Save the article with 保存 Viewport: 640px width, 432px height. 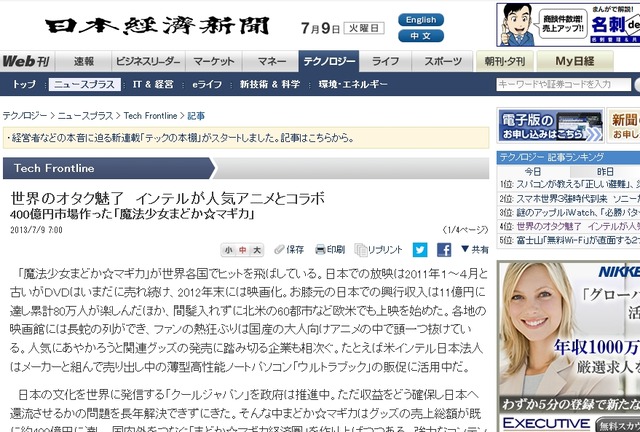coord(289,249)
